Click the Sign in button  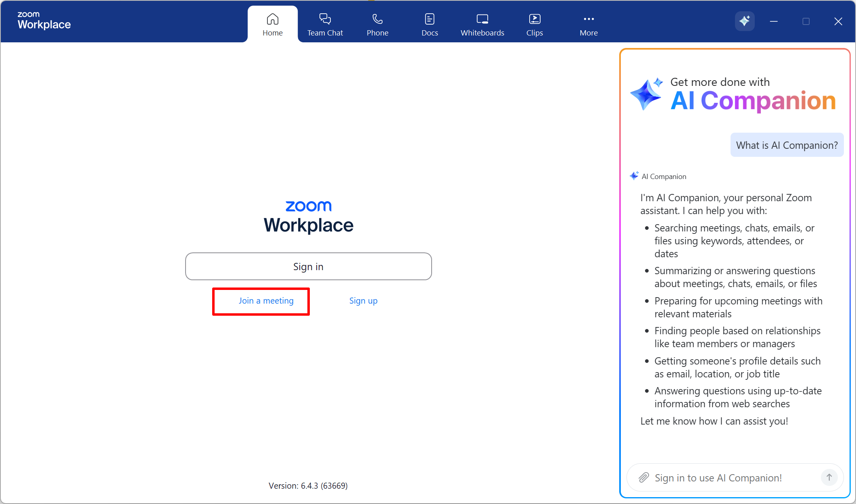coord(308,267)
